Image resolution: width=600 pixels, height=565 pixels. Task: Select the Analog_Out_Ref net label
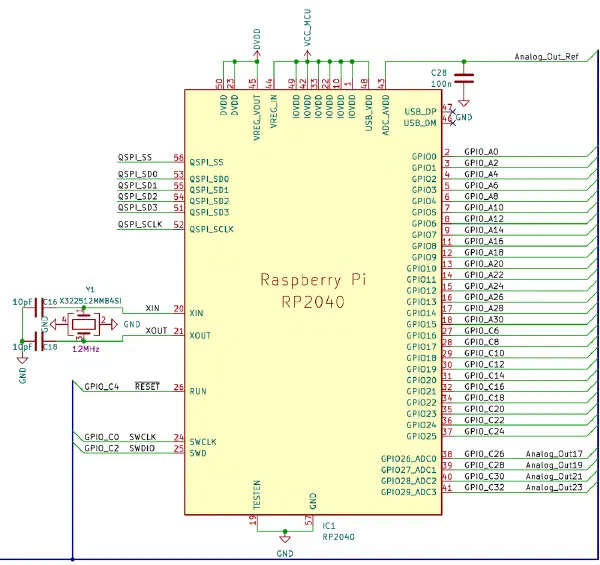(546, 57)
